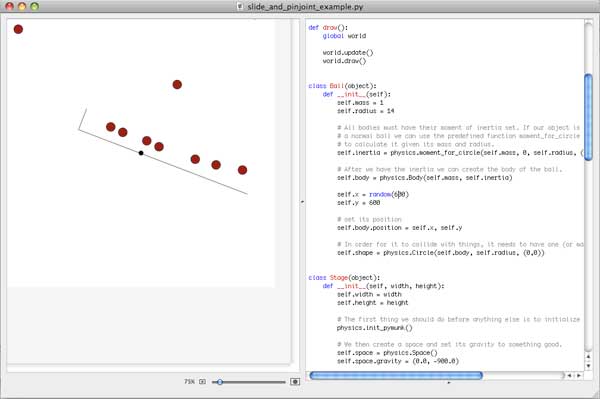Viewport: 600px width, 399px height.
Task: Click the 'self.body = physics.Body' line
Action: tap(424, 178)
